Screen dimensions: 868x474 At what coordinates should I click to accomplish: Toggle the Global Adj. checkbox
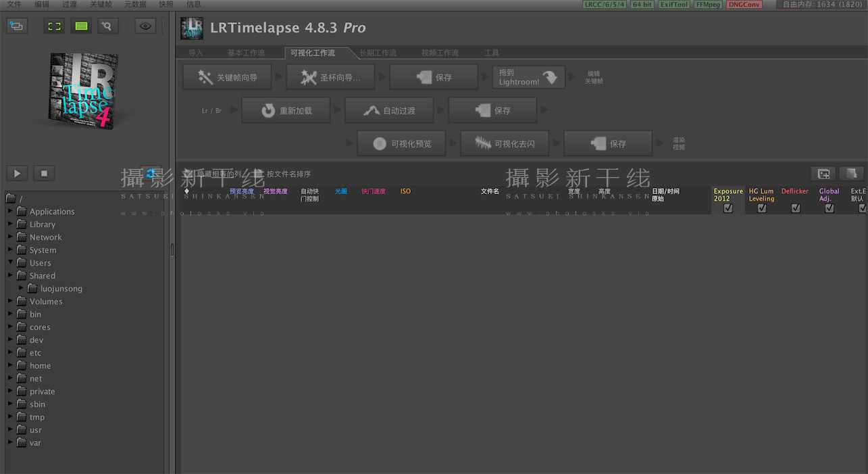point(829,208)
